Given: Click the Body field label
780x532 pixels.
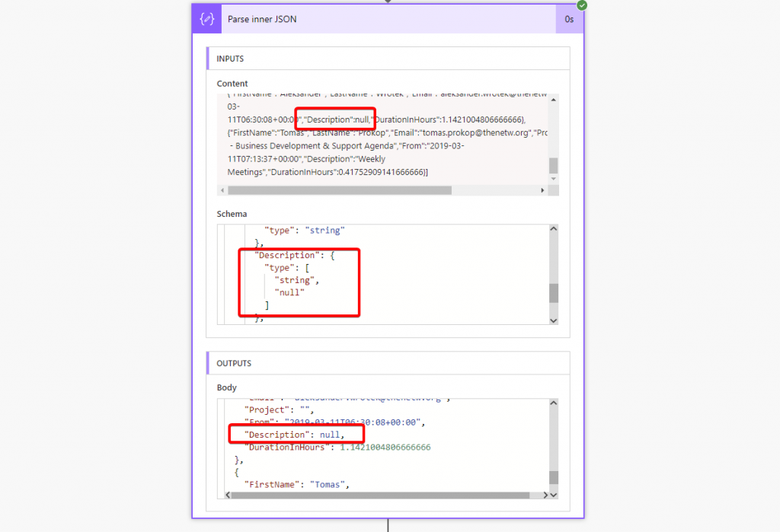Looking at the screenshot, I should click(226, 387).
